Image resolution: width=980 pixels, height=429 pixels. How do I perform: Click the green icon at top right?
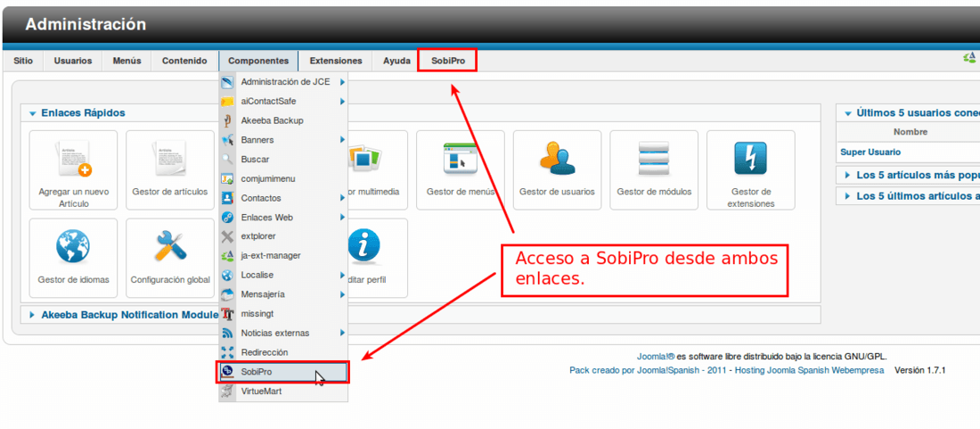(x=970, y=58)
